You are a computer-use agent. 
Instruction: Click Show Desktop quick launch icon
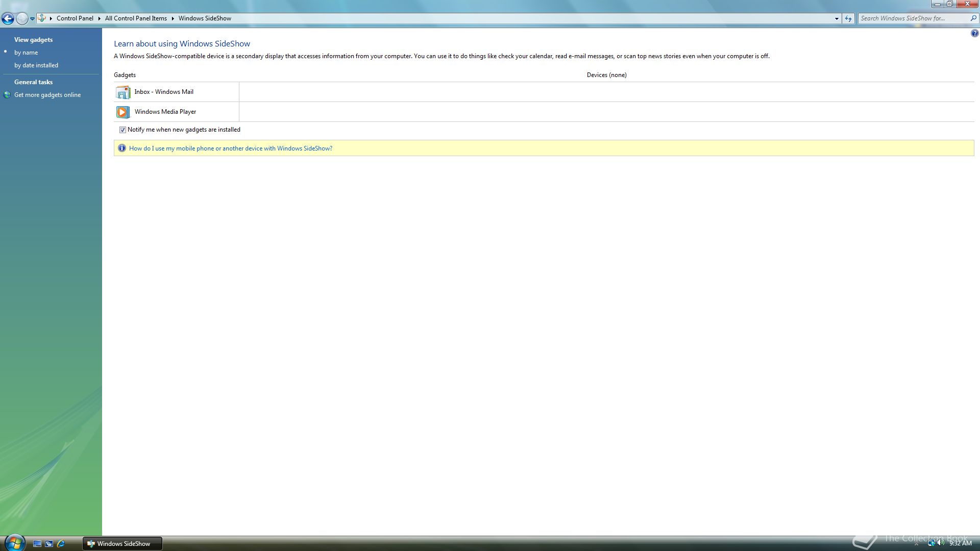(37, 544)
